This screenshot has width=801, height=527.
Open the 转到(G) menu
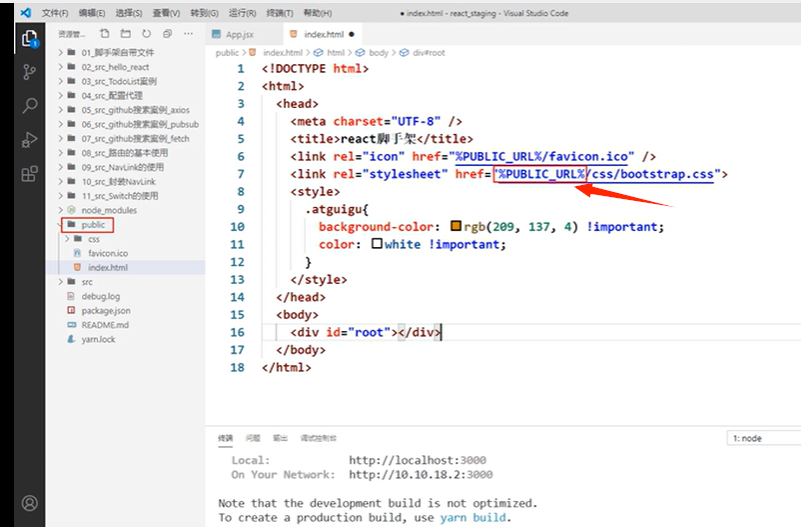(x=204, y=13)
